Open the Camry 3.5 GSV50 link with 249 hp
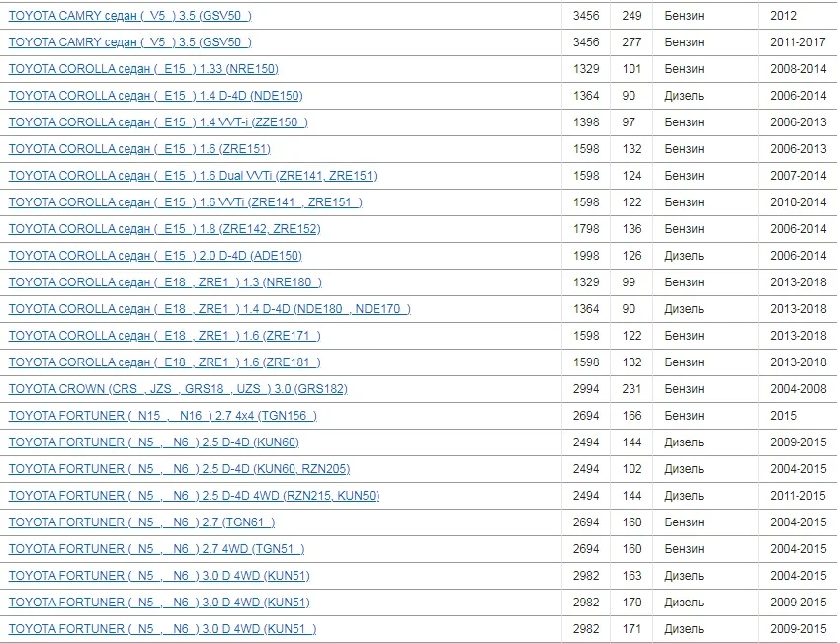 click(130, 16)
